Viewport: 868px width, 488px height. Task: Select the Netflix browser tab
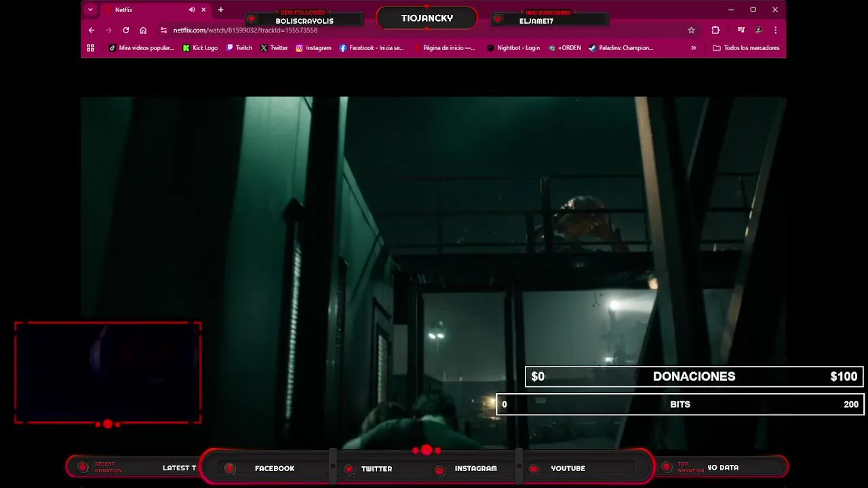pyautogui.click(x=155, y=10)
